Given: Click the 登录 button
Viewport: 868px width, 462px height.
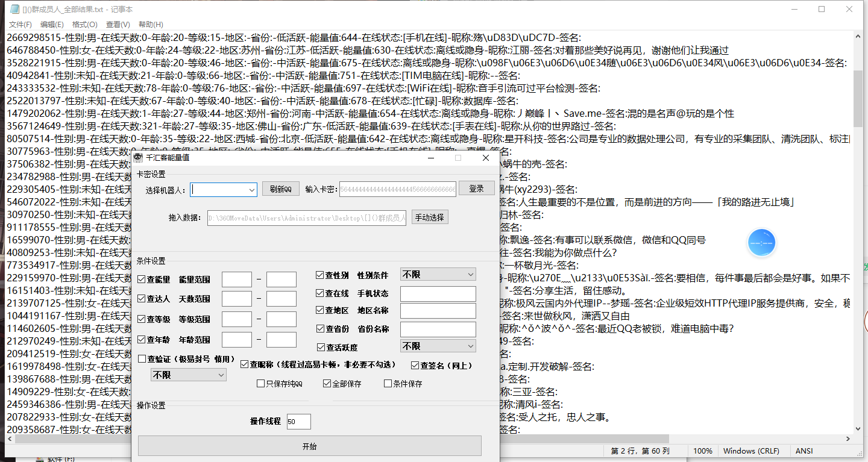Looking at the screenshot, I should click(477, 189).
